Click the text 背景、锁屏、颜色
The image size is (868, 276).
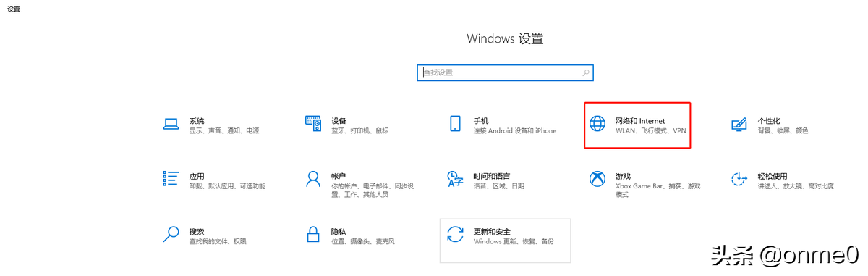coord(783,131)
